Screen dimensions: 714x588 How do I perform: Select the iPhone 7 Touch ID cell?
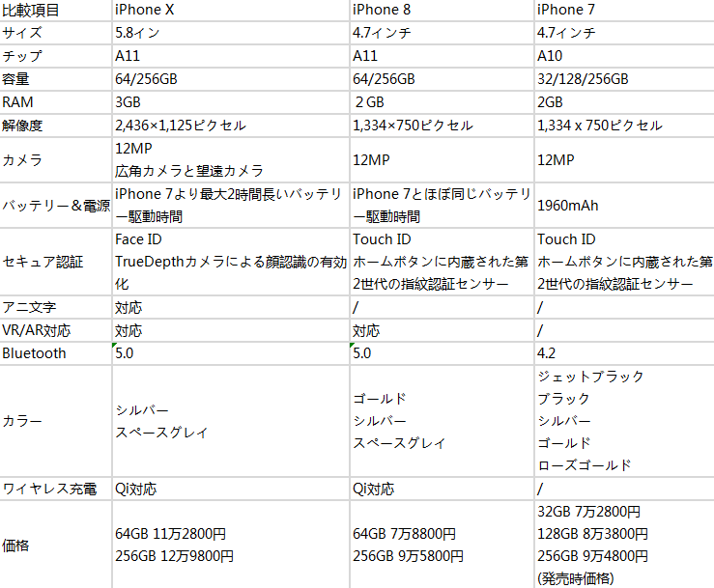point(624,262)
